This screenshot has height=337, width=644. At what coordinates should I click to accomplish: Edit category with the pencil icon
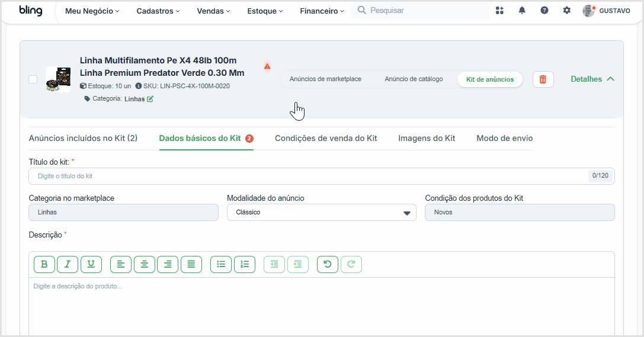tap(150, 99)
